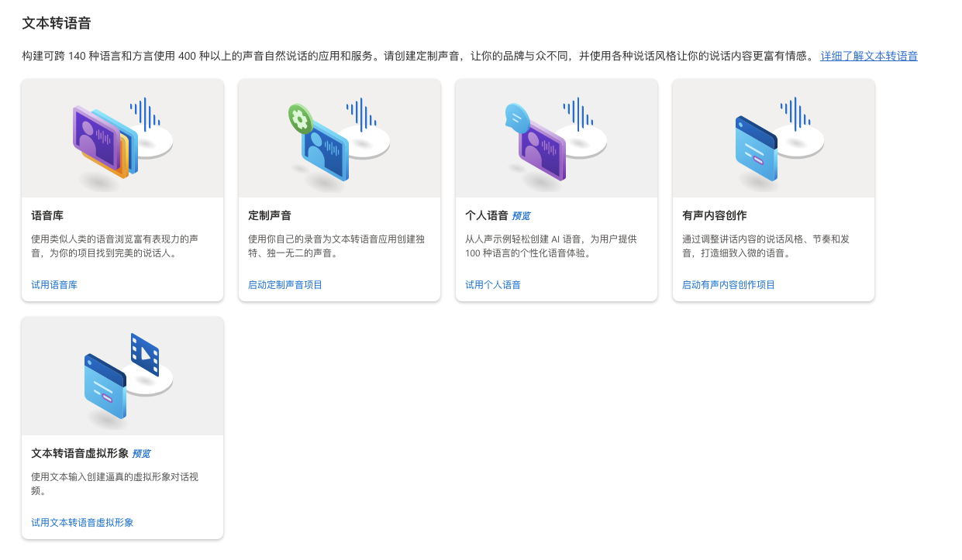The height and width of the screenshot is (560, 962).
Task: Click the 语音库 card illustration
Action: (122, 138)
